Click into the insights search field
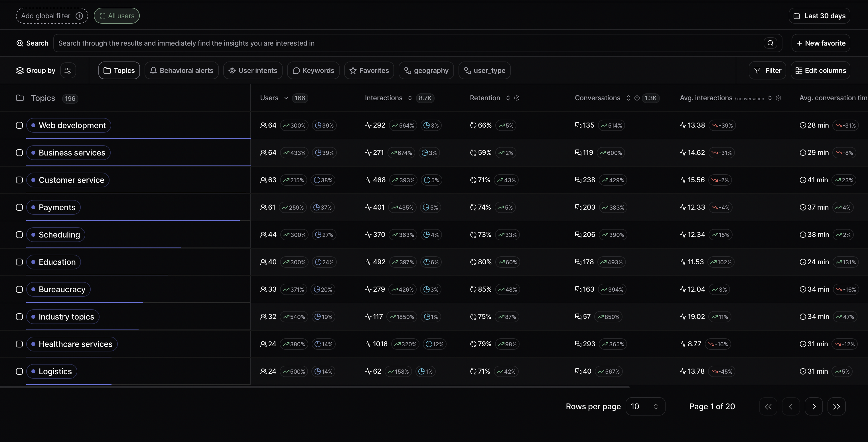This screenshot has height=442, width=868. 404,43
